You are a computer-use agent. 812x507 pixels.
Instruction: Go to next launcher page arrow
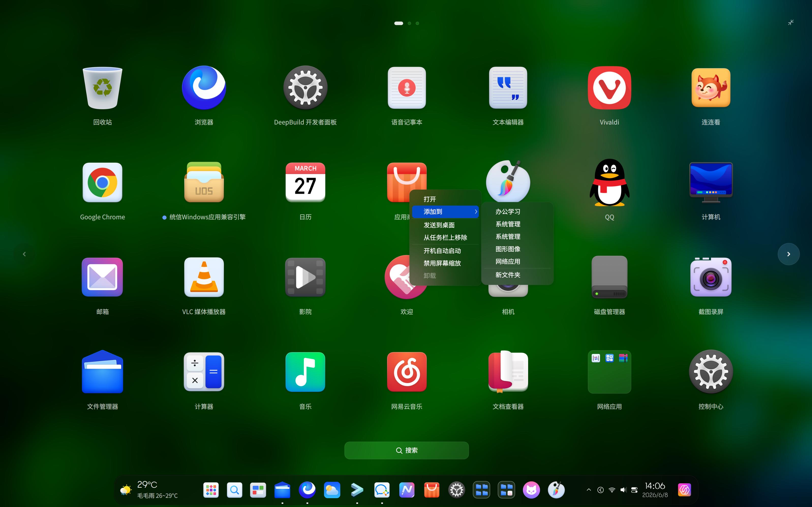pyautogui.click(x=789, y=254)
